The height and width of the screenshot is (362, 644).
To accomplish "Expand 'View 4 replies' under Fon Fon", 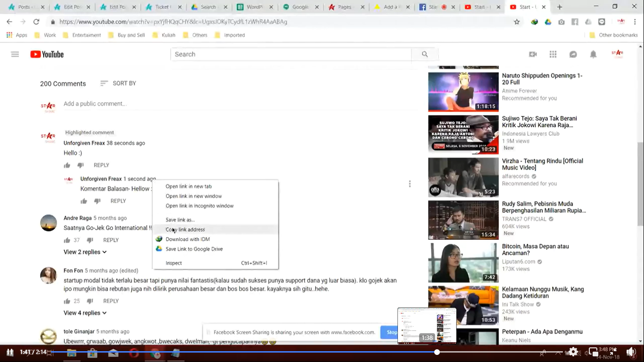I will (85, 313).
